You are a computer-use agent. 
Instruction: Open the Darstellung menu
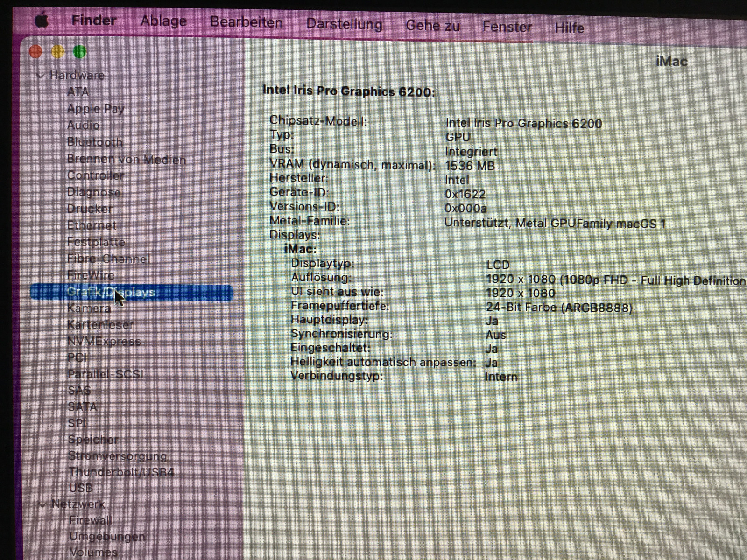(x=344, y=24)
